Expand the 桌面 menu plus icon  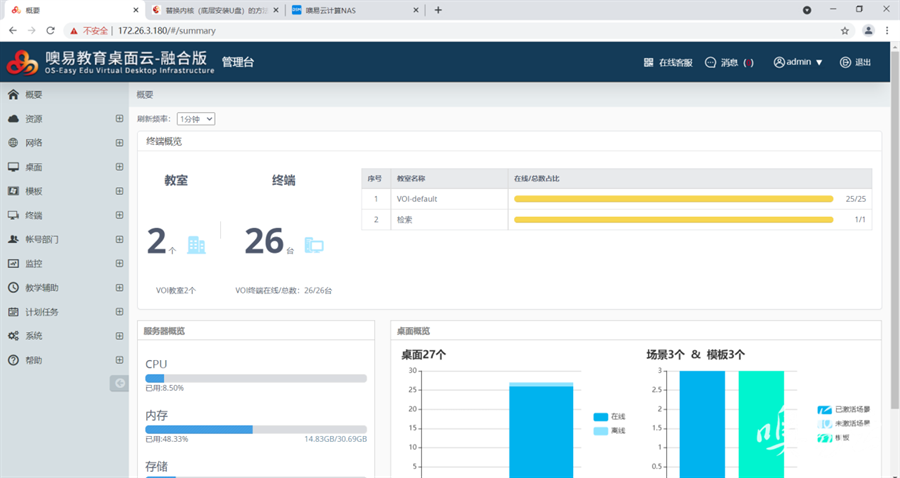tap(119, 167)
